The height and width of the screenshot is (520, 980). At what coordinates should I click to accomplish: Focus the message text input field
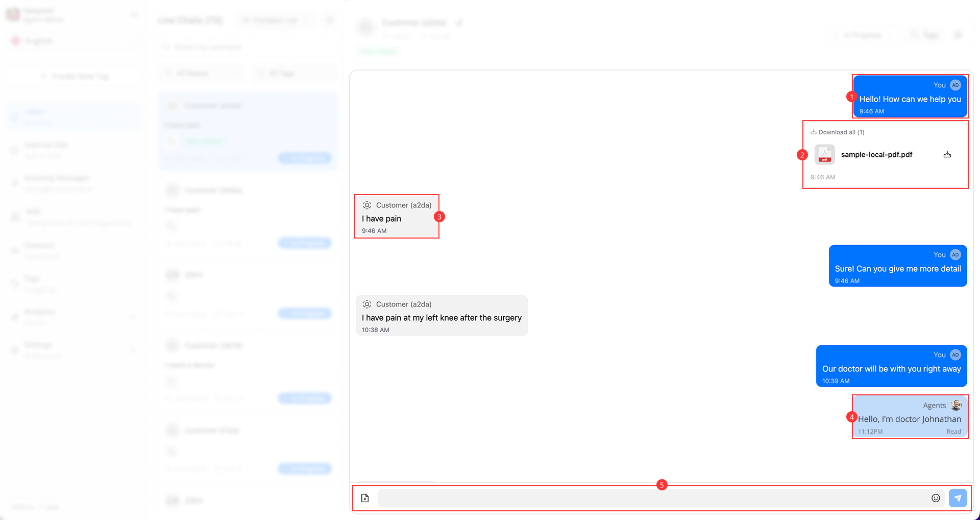tap(653, 498)
